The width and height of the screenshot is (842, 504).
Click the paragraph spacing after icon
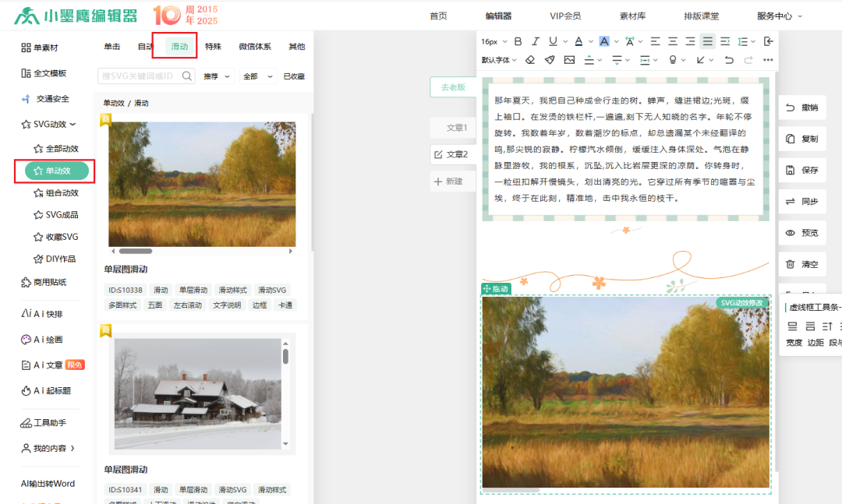pos(617,59)
